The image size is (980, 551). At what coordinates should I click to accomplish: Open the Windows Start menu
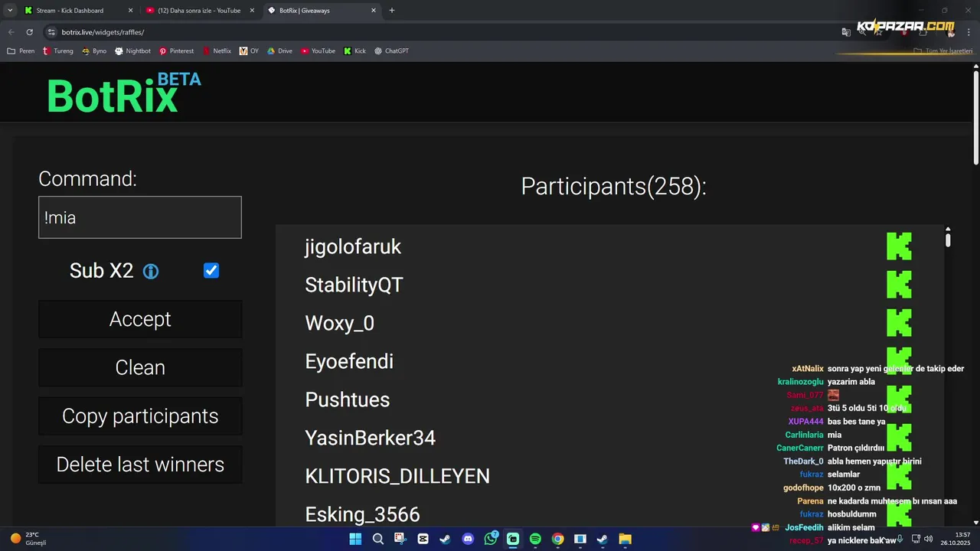click(355, 539)
